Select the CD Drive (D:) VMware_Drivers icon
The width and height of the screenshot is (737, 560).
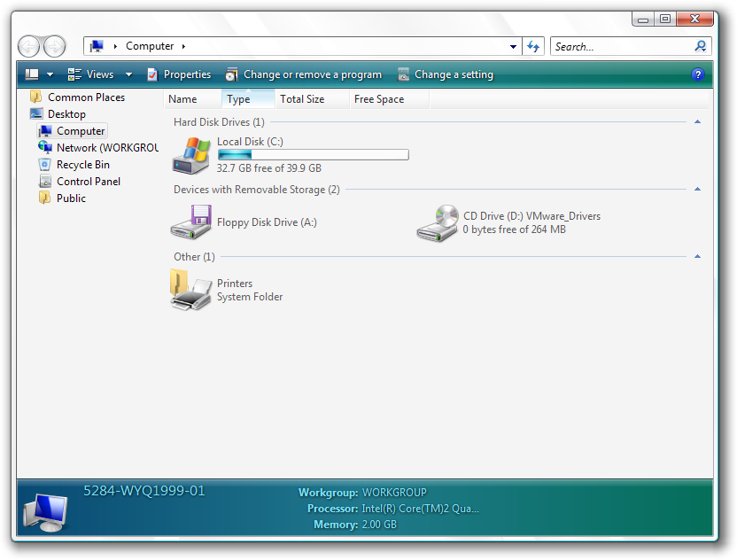(x=438, y=223)
